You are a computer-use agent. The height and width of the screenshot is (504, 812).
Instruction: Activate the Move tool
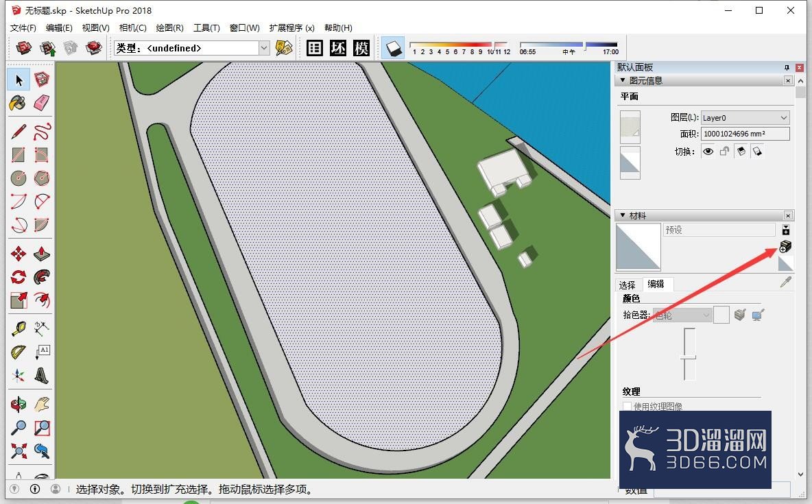click(19, 254)
